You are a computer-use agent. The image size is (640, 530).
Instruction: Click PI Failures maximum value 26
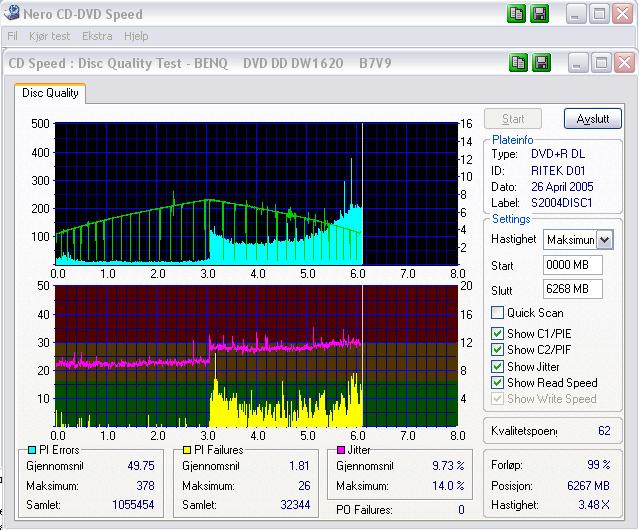point(304,485)
